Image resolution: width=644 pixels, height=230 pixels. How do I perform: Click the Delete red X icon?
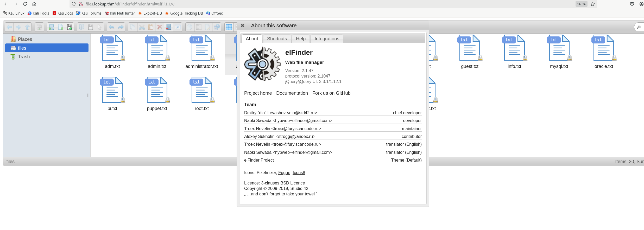(160, 27)
